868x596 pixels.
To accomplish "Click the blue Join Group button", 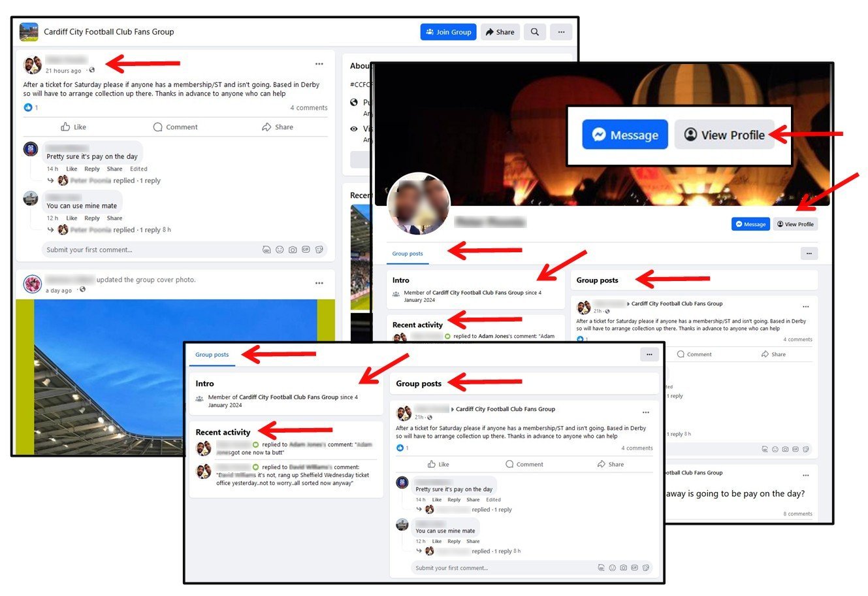I will point(448,32).
